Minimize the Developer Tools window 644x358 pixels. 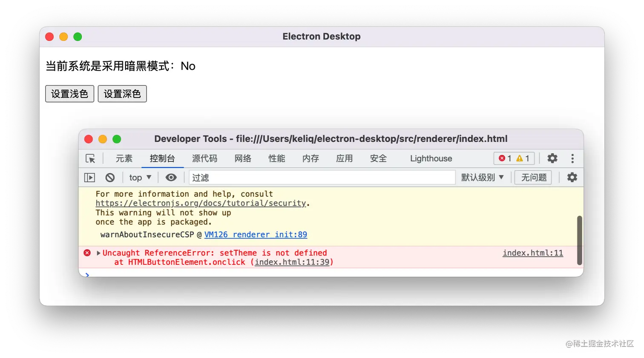click(103, 139)
